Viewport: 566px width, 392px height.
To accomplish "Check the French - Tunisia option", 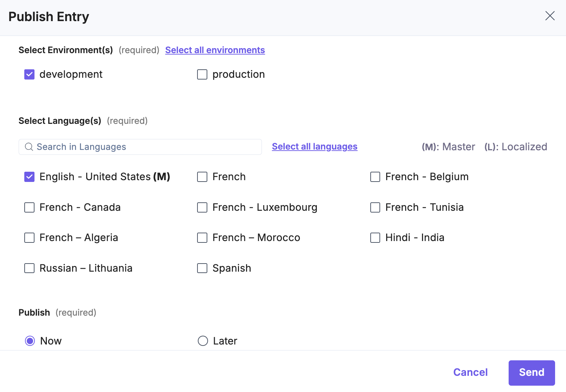I will coord(375,208).
